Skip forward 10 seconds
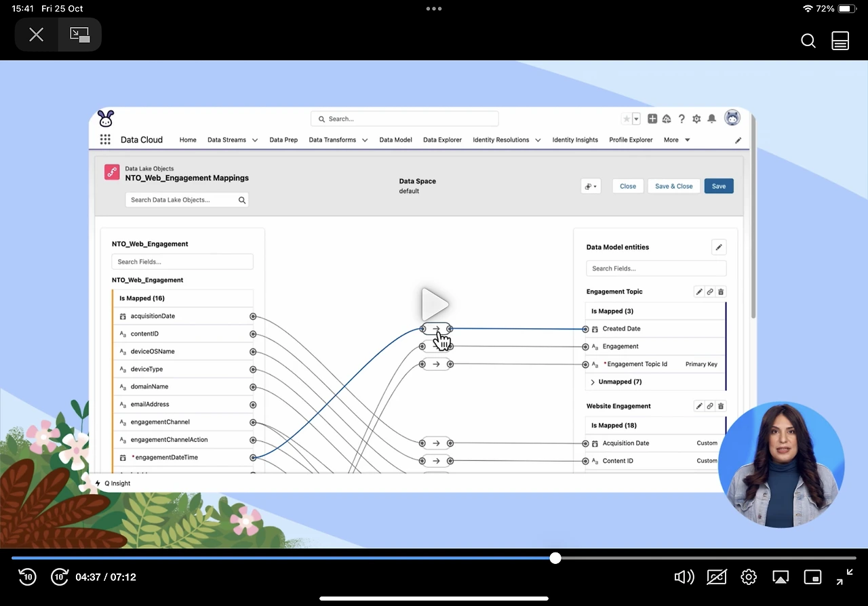The height and width of the screenshot is (606, 868). (60, 577)
